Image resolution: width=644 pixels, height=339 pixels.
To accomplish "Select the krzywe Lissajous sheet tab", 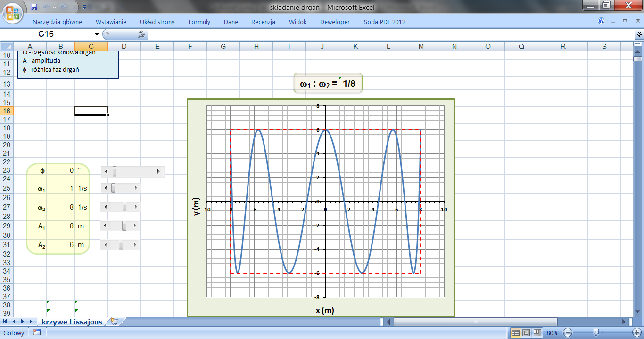I will click(x=72, y=322).
